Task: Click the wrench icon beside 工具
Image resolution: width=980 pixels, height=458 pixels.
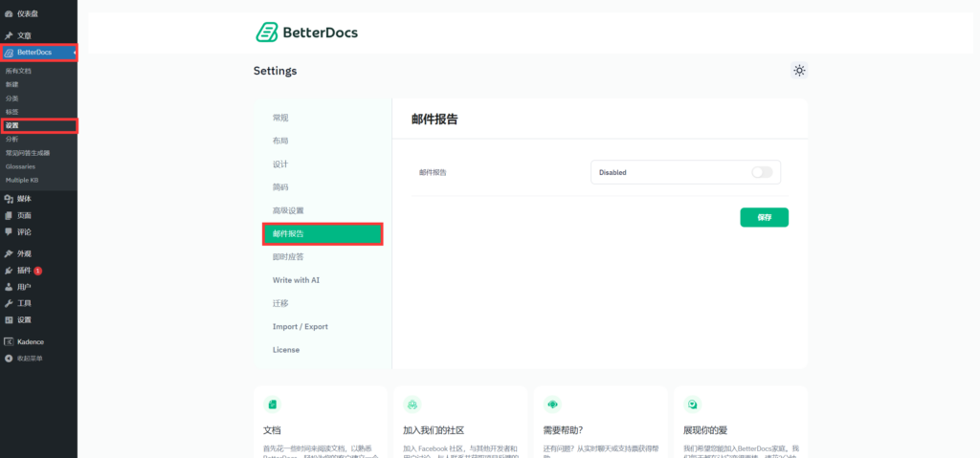Action: click(9, 303)
